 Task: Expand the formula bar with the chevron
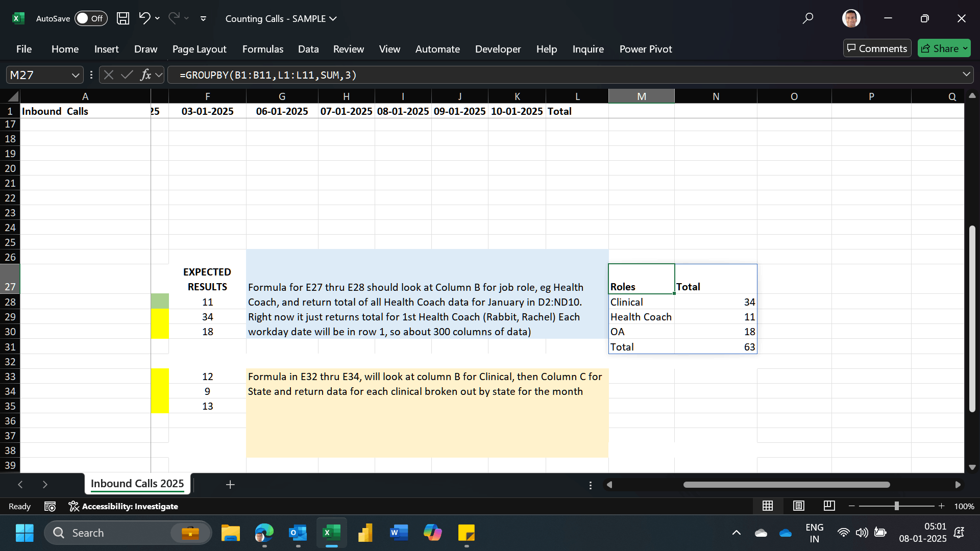[966, 74]
